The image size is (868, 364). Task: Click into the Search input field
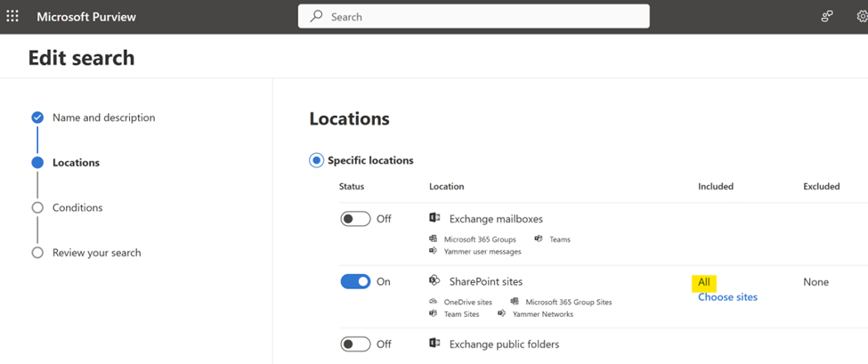[x=481, y=16]
